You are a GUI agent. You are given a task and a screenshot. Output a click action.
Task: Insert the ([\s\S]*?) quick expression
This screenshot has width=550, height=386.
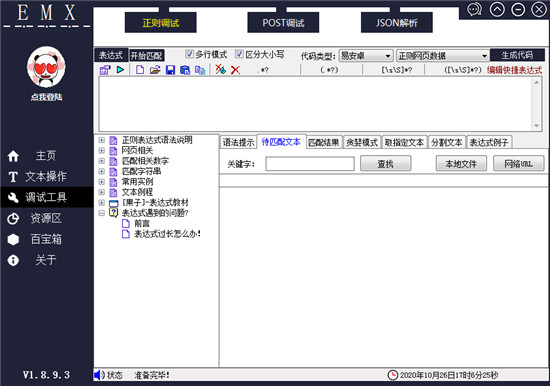click(x=463, y=70)
